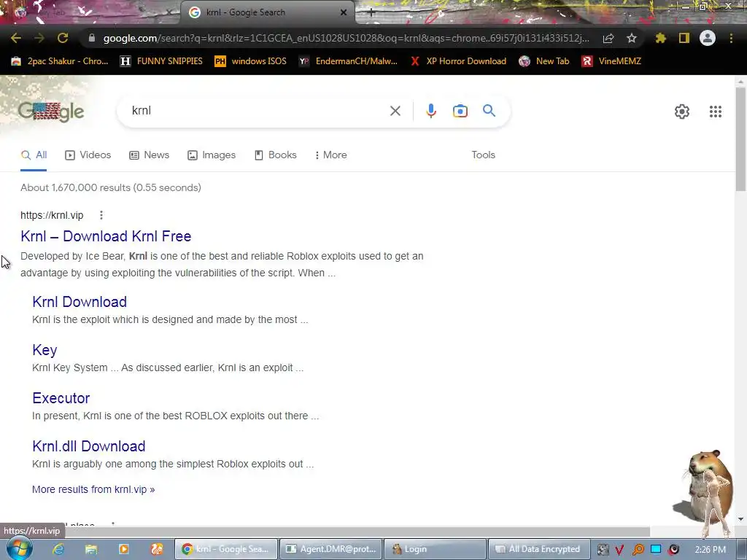Open Windows Explorer folder on the taskbar

tap(91, 549)
